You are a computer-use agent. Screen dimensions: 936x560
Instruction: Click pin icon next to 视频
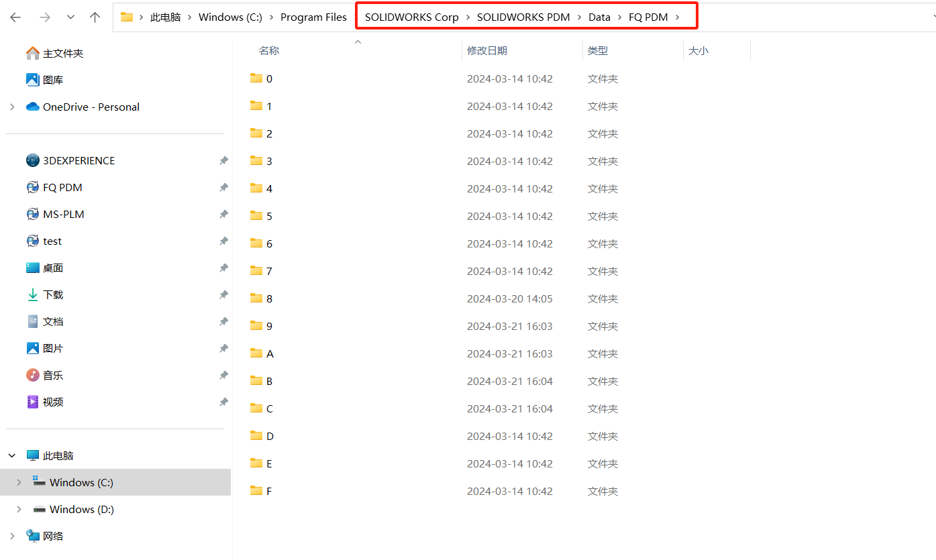click(x=223, y=402)
